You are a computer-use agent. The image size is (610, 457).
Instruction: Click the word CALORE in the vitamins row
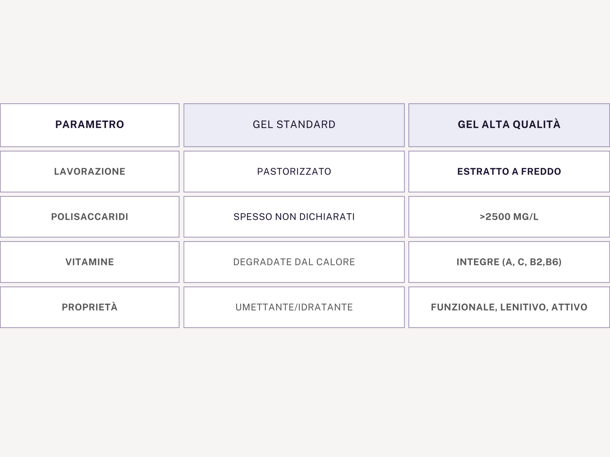click(335, 262)
